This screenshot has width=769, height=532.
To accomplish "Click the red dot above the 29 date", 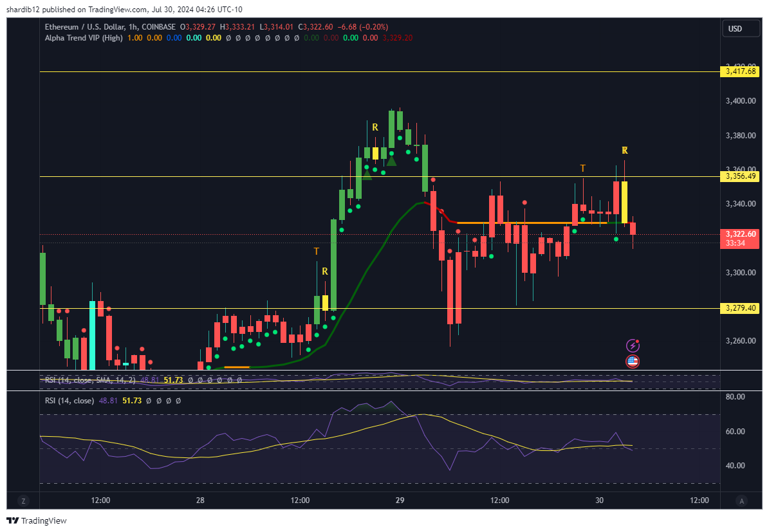I will 433,180.
